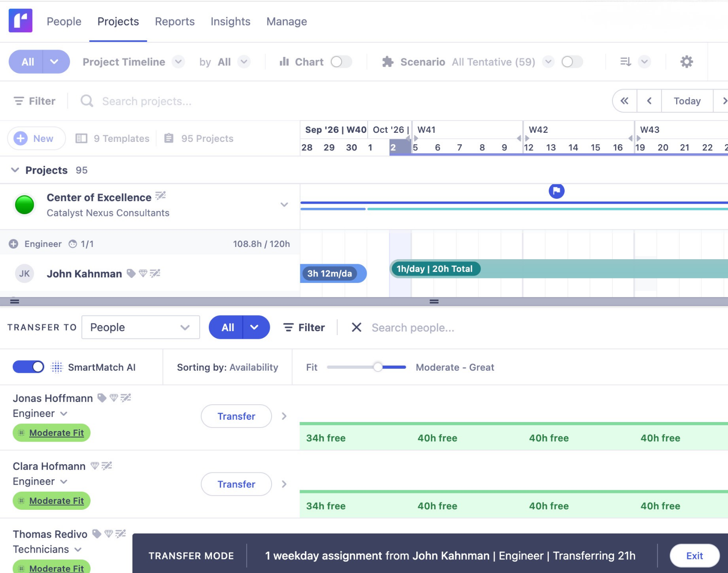Image resolution: width=728 pixels, height=573 pixels.
Task: Click the search projects magnifier icon
Action: [x=87, y=101]
